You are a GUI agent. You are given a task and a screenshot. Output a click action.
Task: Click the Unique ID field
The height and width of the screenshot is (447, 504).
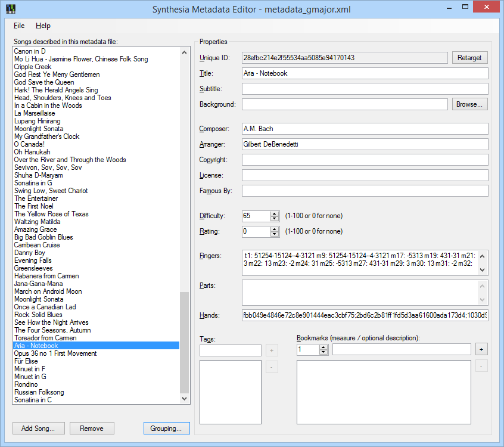(x=344, y=58)
